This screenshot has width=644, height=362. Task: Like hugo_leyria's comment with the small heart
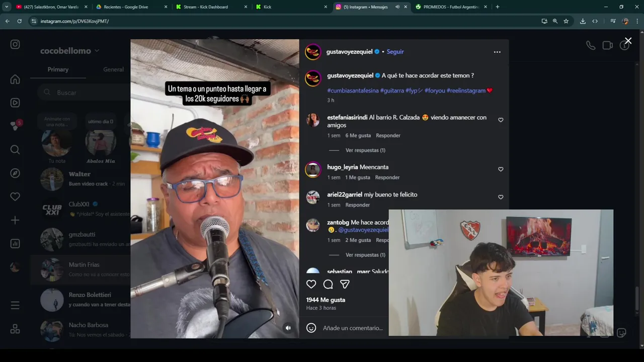pos(501,169)
